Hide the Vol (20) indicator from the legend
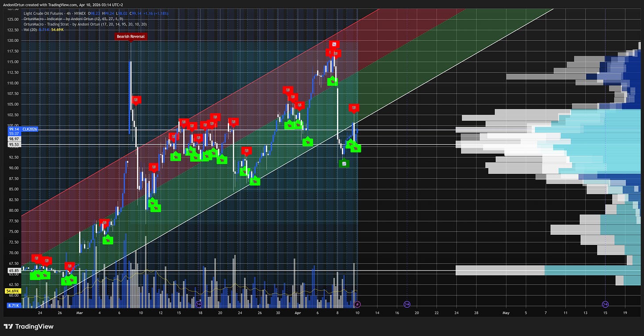This screenshot has height=336, width=644. coord(30,30)
